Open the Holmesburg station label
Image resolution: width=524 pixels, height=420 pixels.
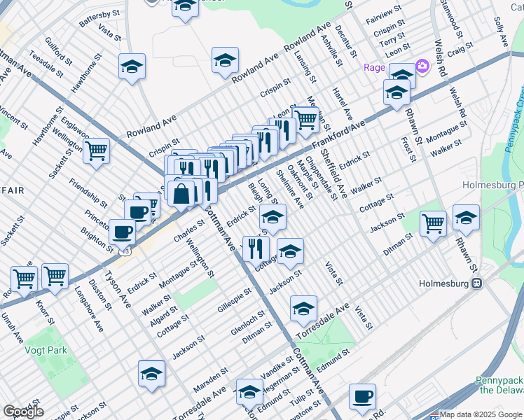[x=444, y=283]
